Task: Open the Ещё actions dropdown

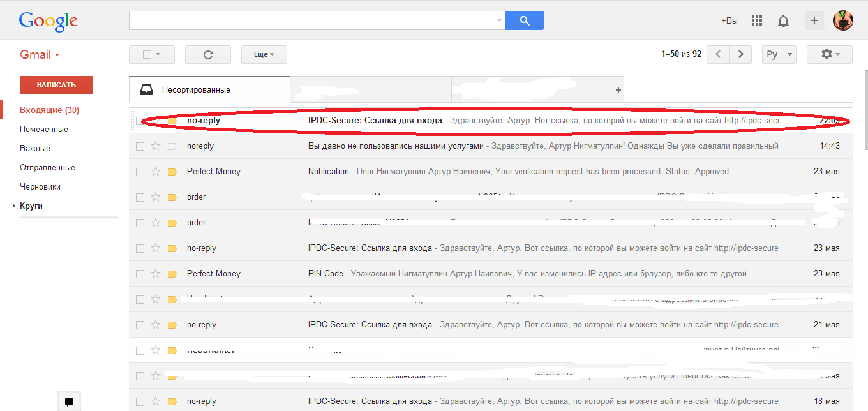Action: (264, 55)
